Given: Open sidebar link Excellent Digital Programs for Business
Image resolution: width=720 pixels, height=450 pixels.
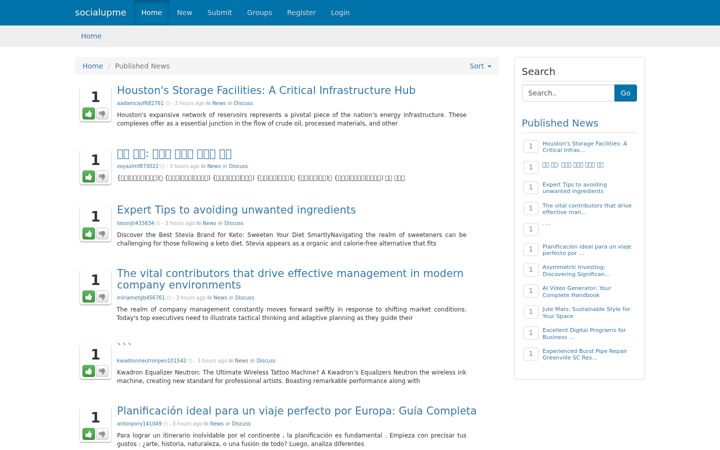Looking at the screenshot, I should click(584, 333).
